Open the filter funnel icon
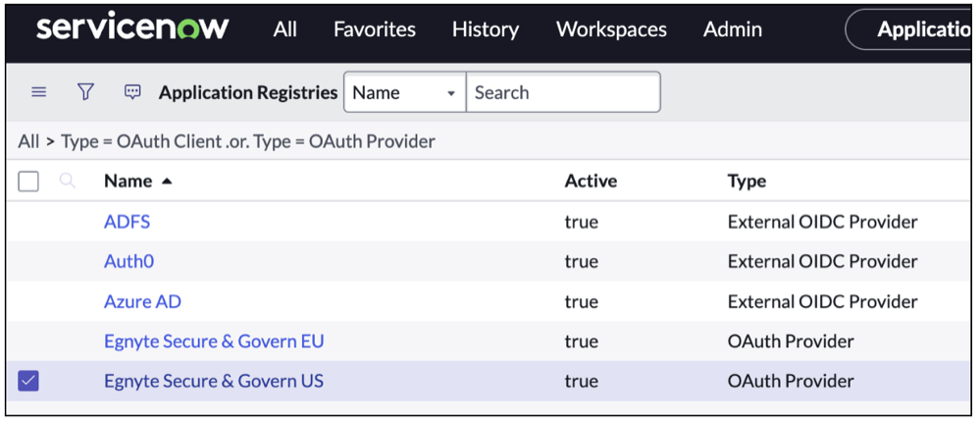The image size is (980, 422). pyautogui.click(x=85, y=92)
